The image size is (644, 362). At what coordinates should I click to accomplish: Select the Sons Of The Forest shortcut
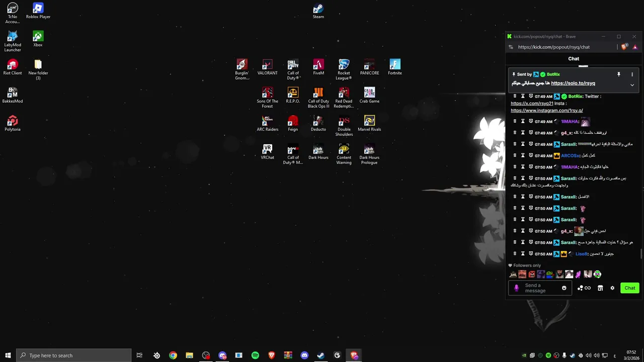coord(268,98)
